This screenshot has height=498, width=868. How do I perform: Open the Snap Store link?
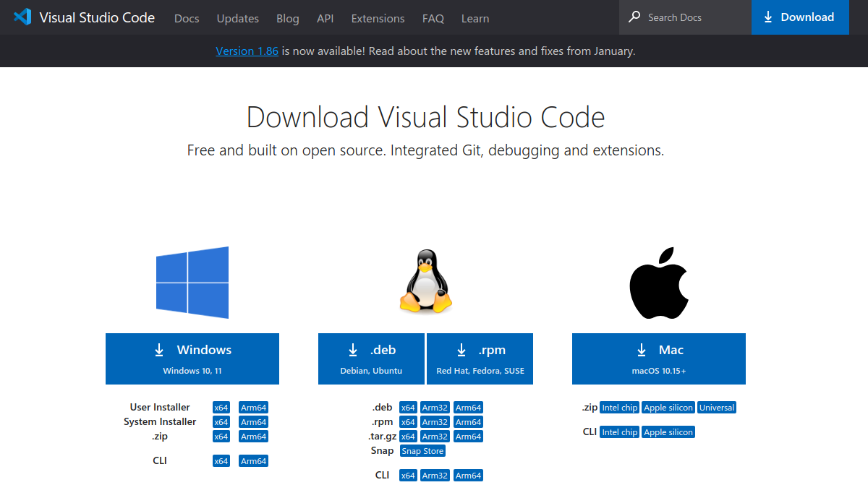click(x=422, y=450)
